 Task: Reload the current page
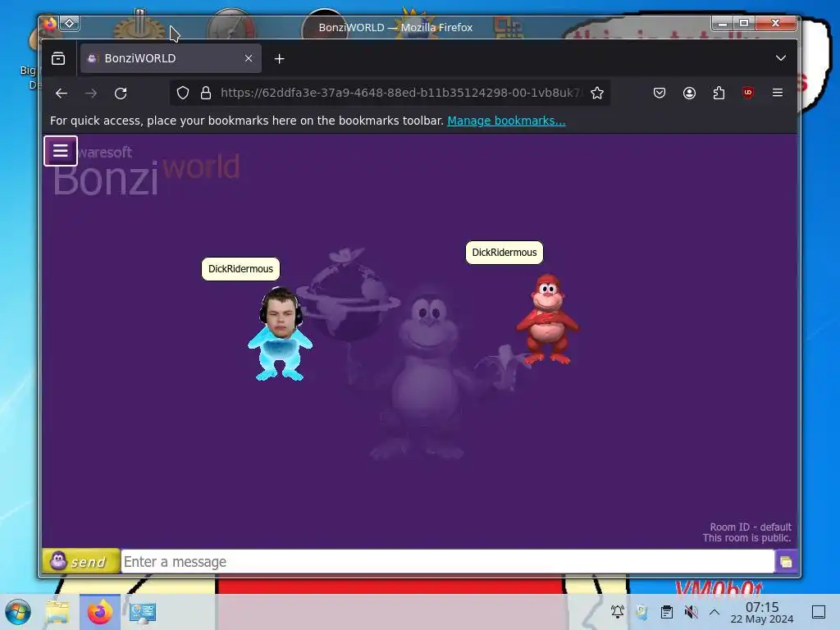coord(121,94)
